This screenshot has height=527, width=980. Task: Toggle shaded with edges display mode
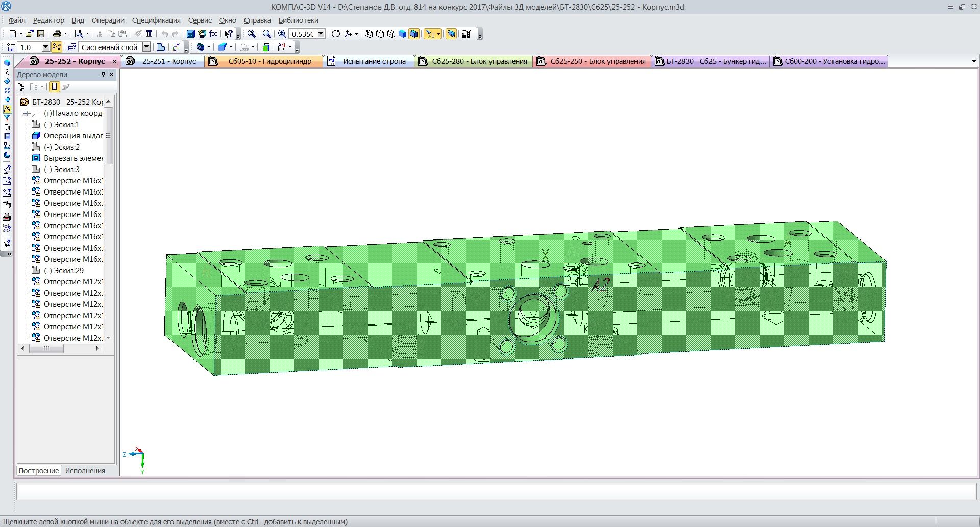[413, 34]
